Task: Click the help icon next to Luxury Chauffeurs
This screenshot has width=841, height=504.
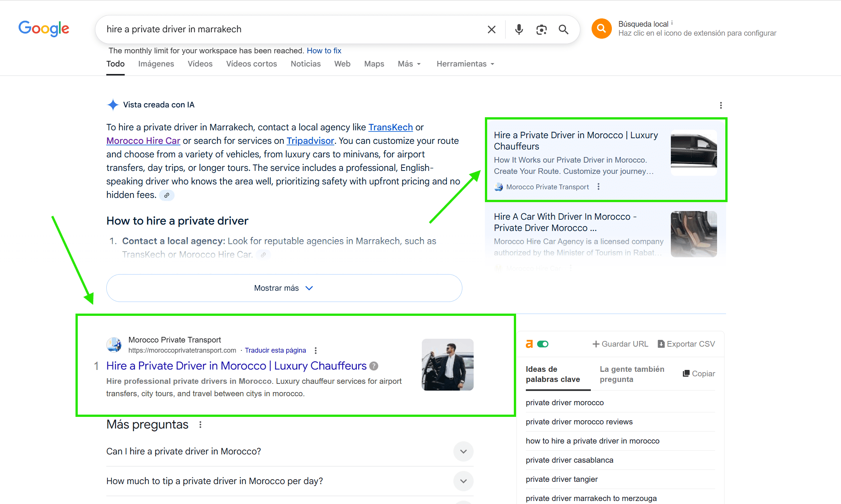Action: pyautogui.click(x=374, y=366)
